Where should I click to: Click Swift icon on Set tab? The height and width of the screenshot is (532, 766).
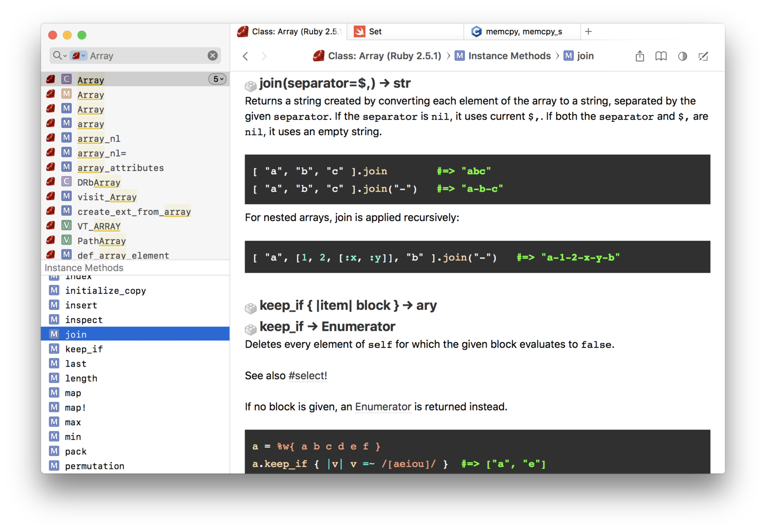point(360,32)
